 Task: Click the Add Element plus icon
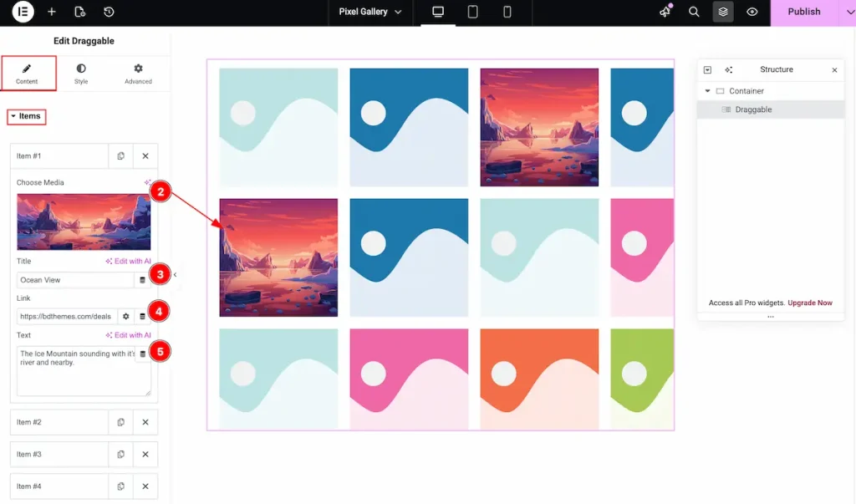[x=52, y=13]
